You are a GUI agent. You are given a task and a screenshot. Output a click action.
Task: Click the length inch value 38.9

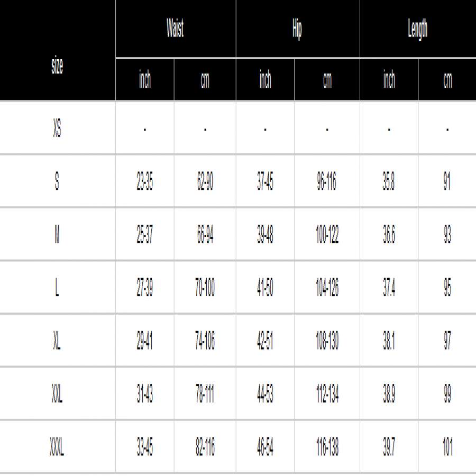click(x=389, y=395)
